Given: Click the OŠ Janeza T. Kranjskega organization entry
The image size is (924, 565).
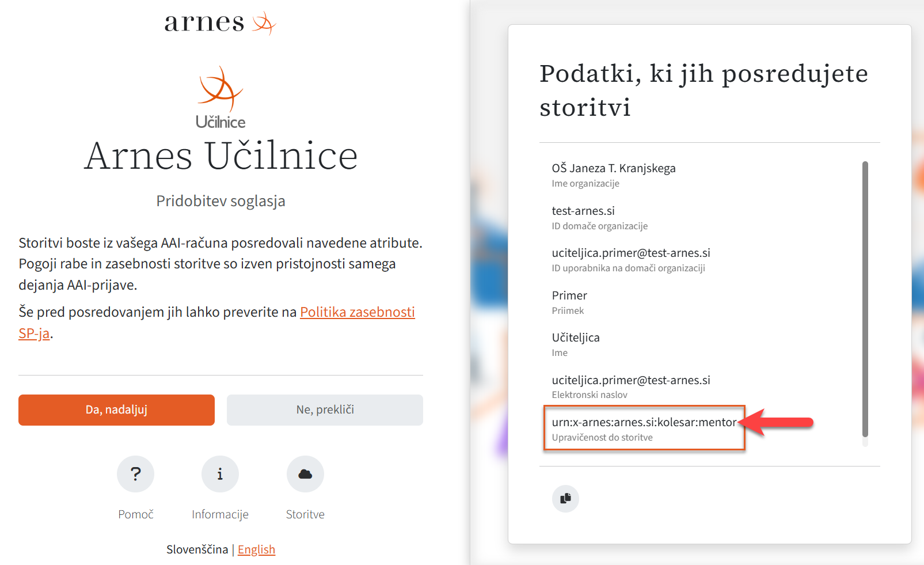Looking at the screenshot, I should [x=613, y=168].
